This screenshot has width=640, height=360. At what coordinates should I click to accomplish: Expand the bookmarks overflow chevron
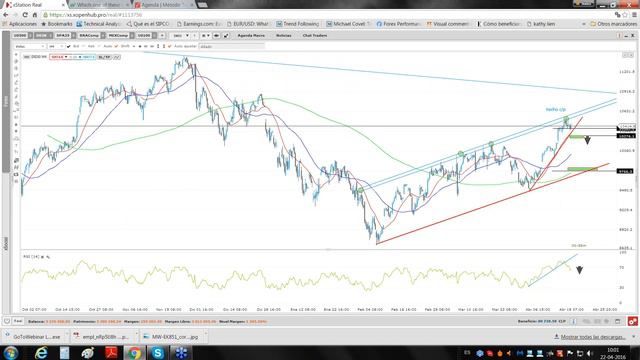pyautogui.click(x=584, y=24)
